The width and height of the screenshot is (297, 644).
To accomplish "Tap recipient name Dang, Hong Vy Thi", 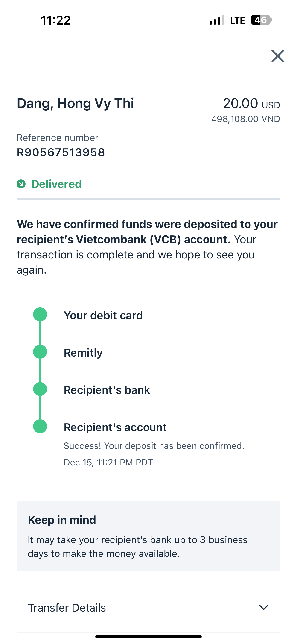I will coord(75,103).
